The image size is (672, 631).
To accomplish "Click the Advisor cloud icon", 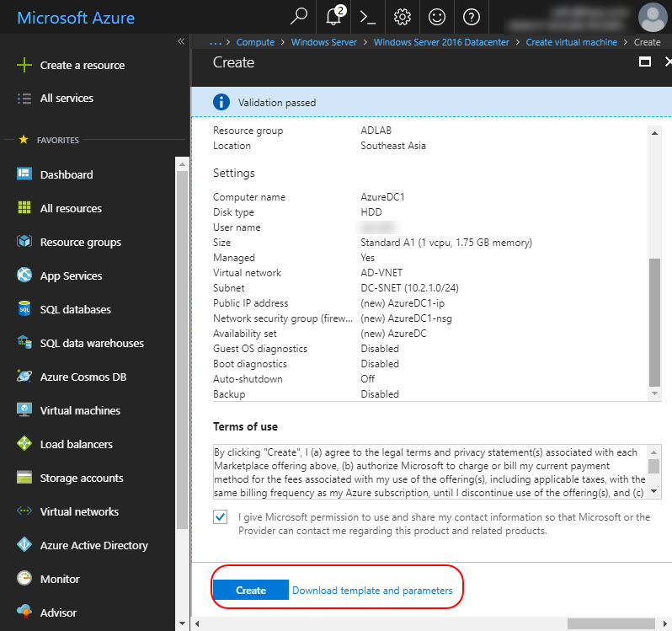I will (24, 612).
